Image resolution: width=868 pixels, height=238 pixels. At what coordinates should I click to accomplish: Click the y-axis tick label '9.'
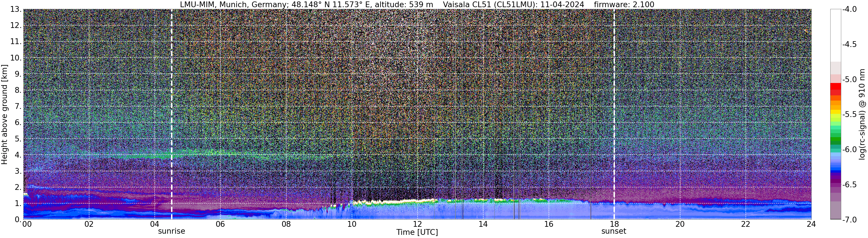(x=18, y=74)
